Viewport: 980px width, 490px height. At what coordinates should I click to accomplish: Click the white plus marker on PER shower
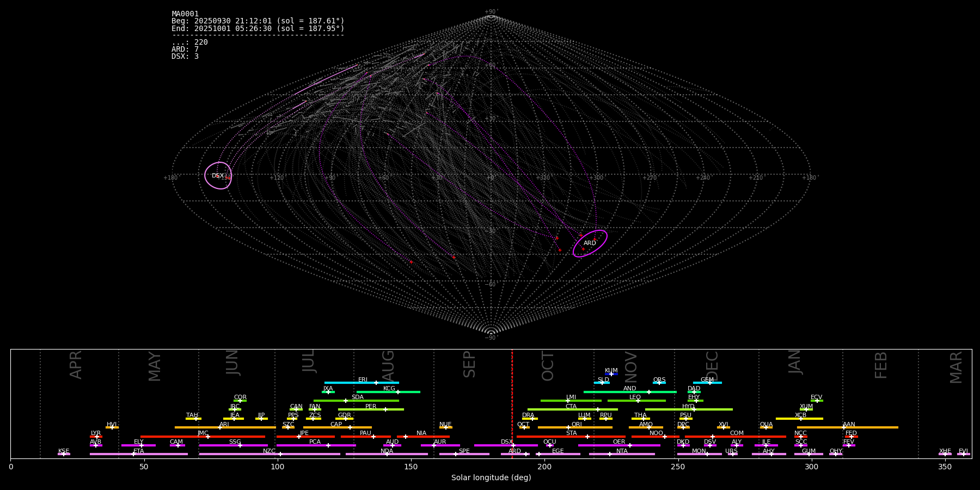coord(385,409)
